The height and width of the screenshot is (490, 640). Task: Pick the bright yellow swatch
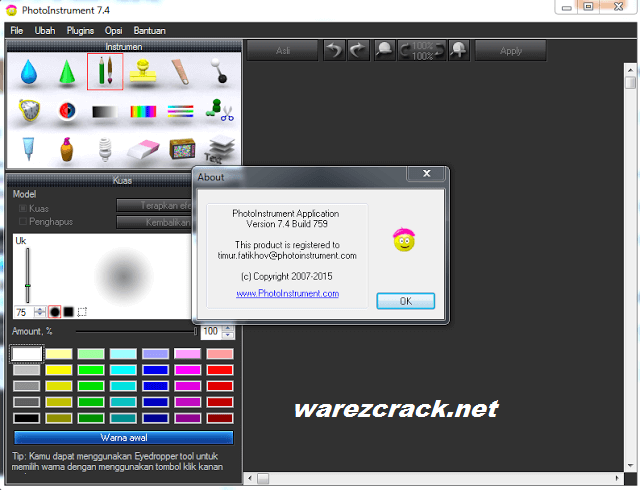point(59,370)
